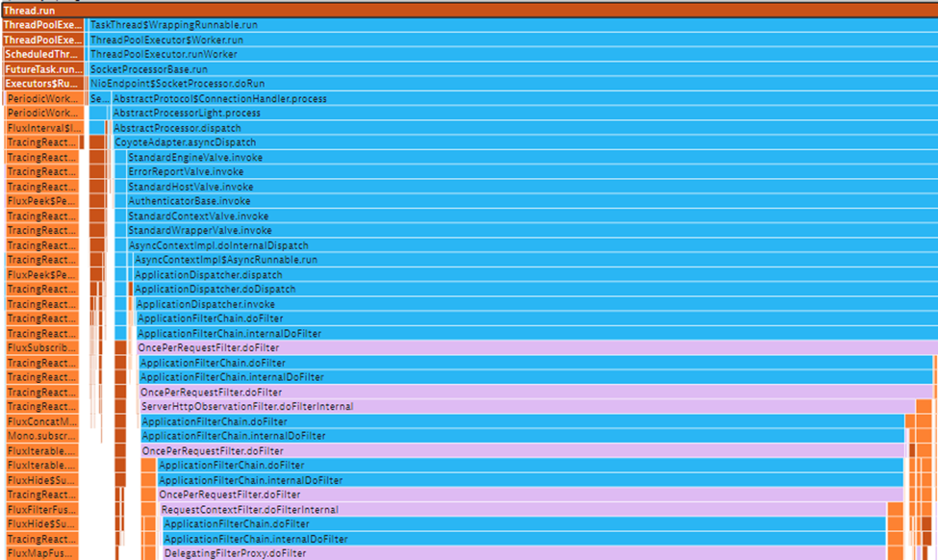Viewport: 938px width, 560px height.
Task: Click the ThreadPoolExecutor$Worker.run frame
Action: [510, 40]
